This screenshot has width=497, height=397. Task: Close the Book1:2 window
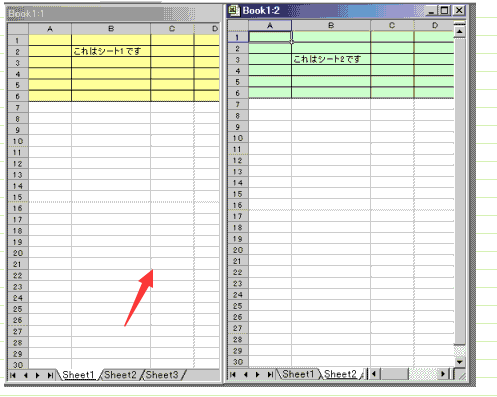point(459,11)
